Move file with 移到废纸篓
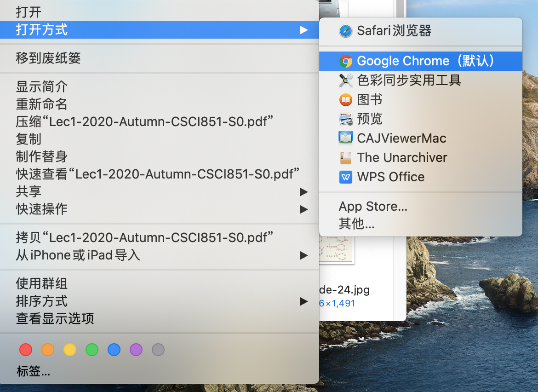 pos(160,58)
